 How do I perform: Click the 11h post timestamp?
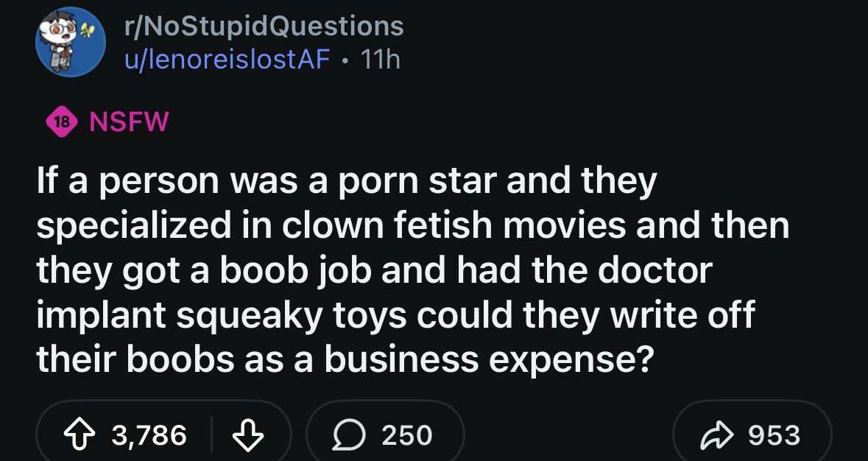point(381,59)
